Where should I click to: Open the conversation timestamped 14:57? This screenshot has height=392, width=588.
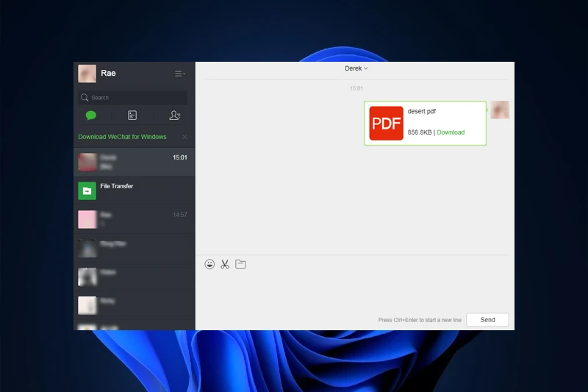coord(135,219)
